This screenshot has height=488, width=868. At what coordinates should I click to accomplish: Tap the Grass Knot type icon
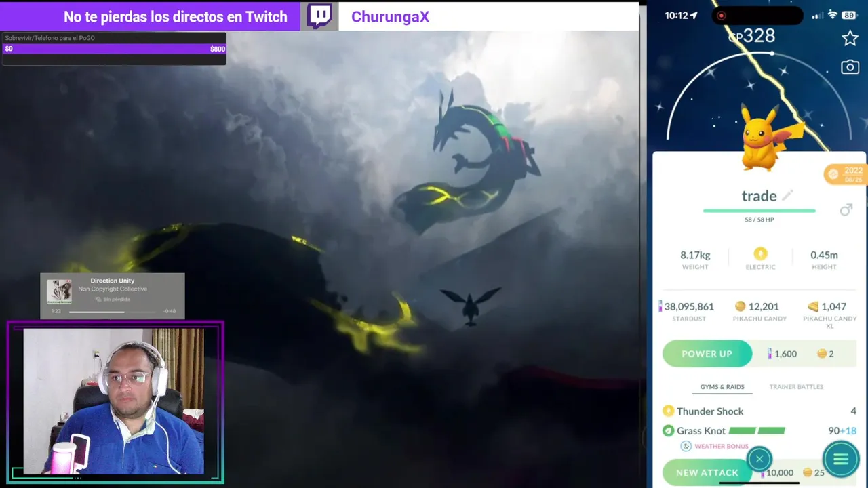click(x=668, y=431)
